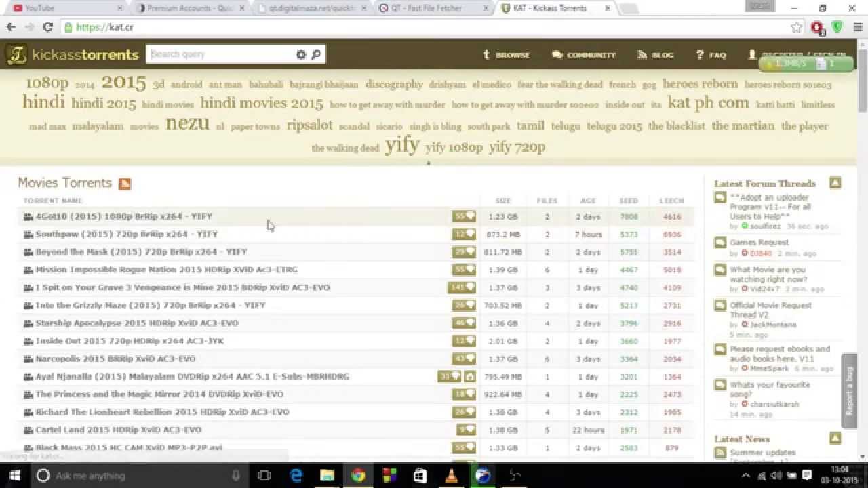Open Richard The Lionheart Rebellion torrent
The width and height of the screenshot is (868, 488).
click(x=163, y=412)
